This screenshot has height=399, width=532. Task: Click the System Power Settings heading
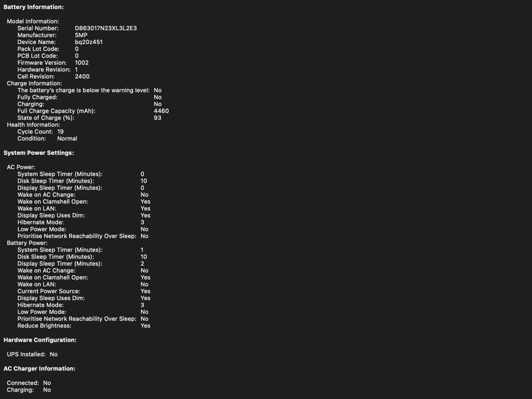[39, 153]
